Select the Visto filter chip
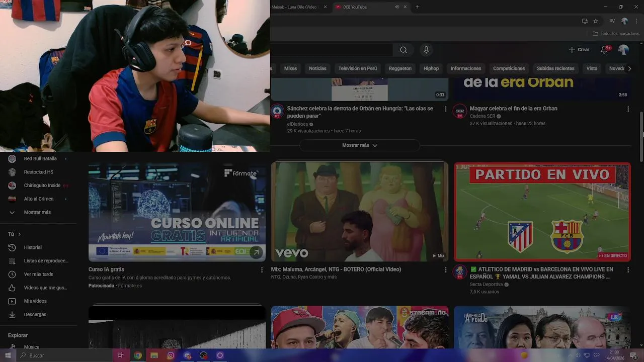 point(592,68)
